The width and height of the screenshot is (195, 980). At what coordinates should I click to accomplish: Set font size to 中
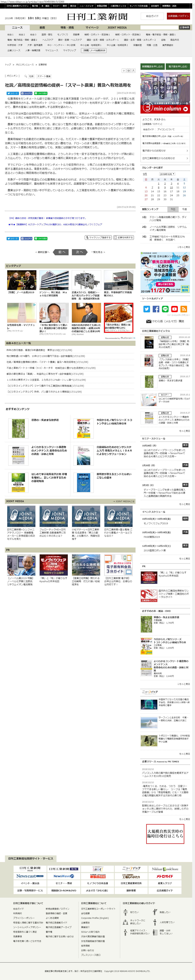pyautogui.click(x=128, y=71)
